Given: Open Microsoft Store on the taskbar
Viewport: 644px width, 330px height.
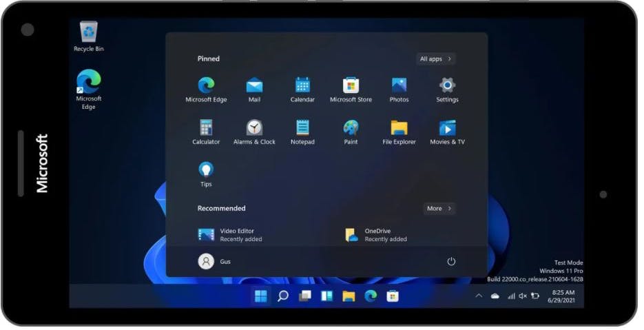Looking at the screenshot, I should [392, 296].
